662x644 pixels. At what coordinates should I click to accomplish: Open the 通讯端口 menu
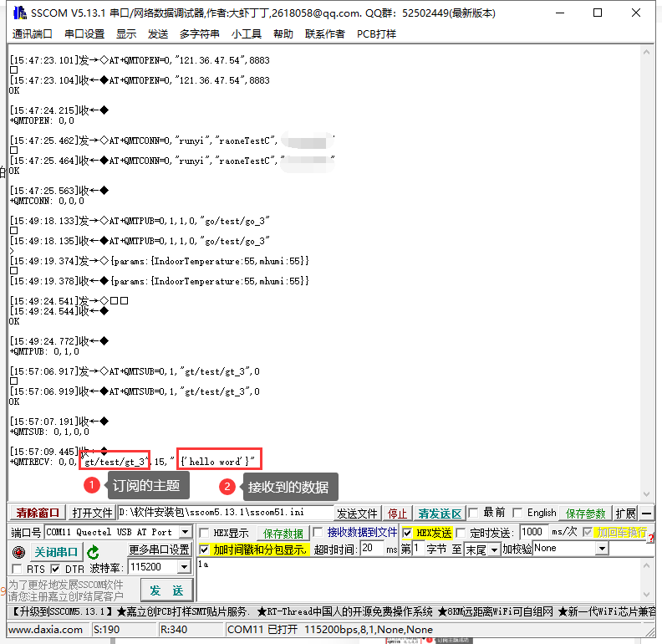32,33
